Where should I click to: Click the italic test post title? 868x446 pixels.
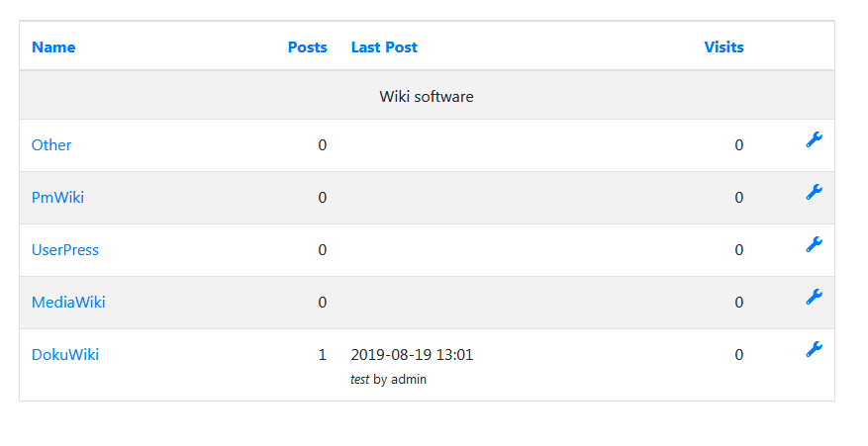tap(360, 380)
